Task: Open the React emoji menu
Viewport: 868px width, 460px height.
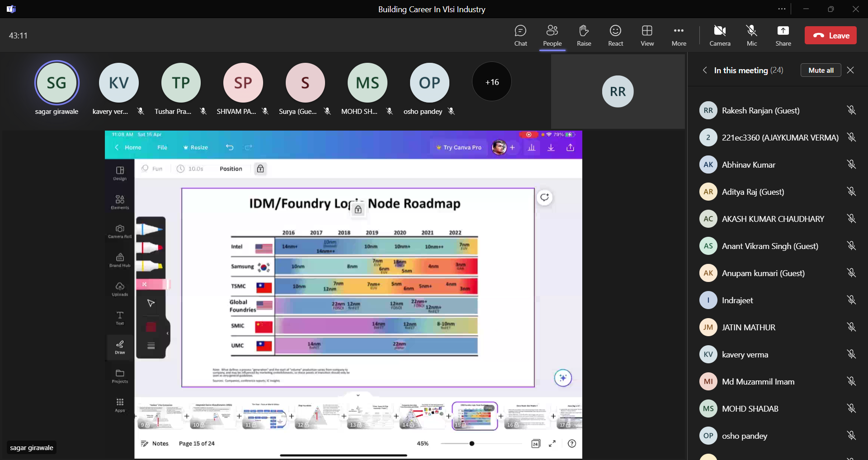Action: coord(615,36)
